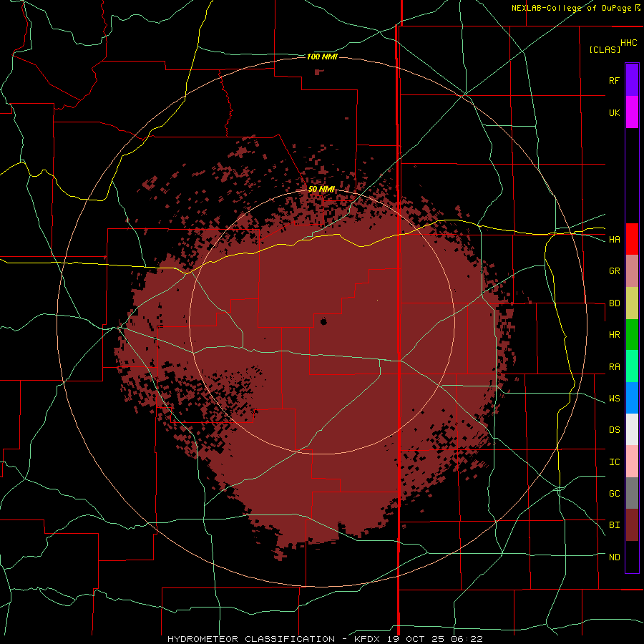Pick the dark green HR legend swatch
Viewport: 644px width, 644px height.
click(x=632, y=335)
